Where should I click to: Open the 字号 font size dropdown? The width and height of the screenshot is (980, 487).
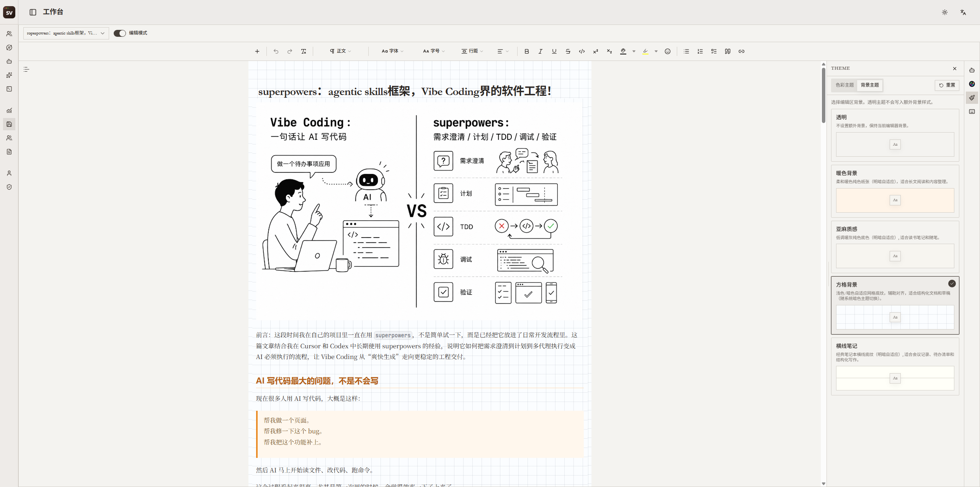point(434,51)
